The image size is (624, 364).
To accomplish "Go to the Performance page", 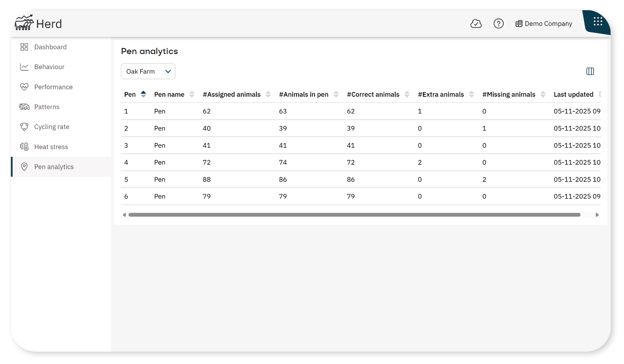I will (53, 87).
